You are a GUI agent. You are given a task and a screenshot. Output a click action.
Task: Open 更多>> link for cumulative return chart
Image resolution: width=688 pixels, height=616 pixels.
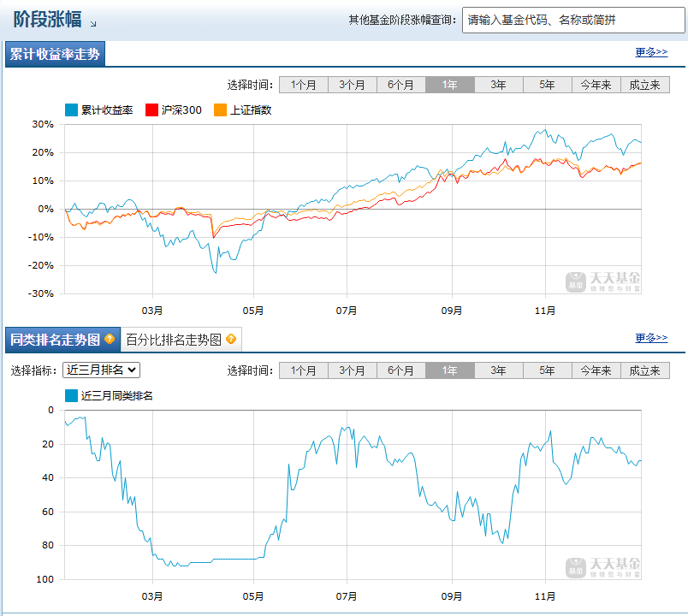click(x=651, y=52)
